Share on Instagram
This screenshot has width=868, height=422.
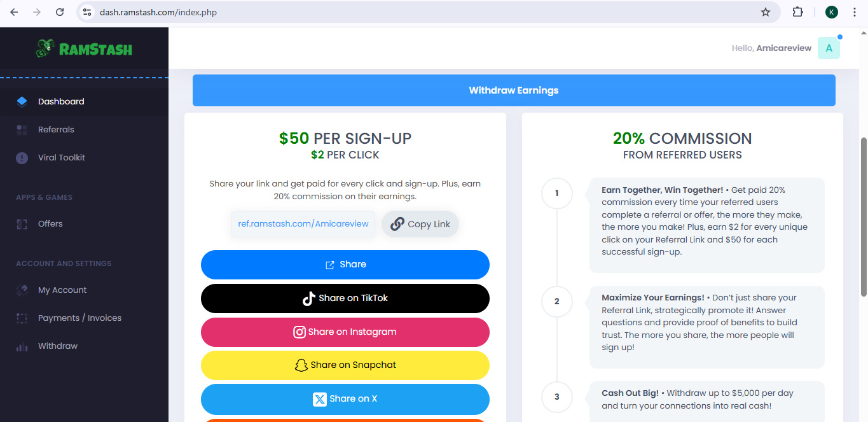[345, 332]
